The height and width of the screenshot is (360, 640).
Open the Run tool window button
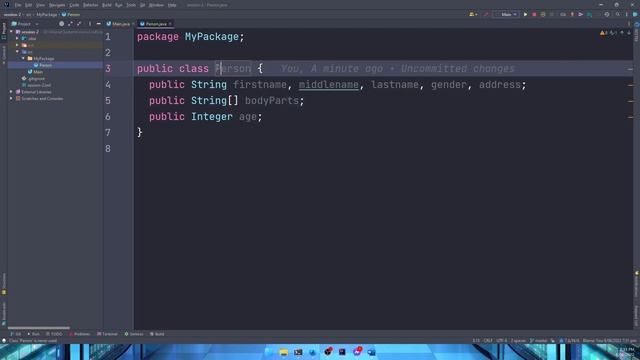click(x=33, y=334)
